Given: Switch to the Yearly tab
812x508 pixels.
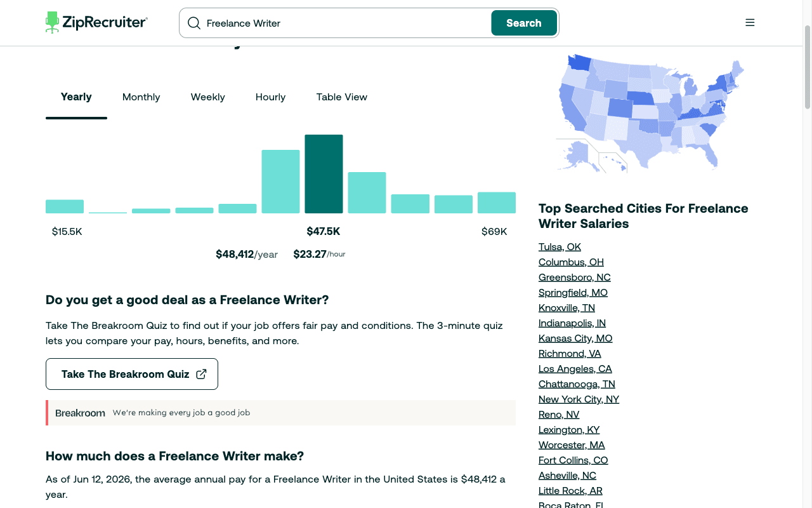Looking at the screenshot, I should pyautogui.click(x=76, y=97).
